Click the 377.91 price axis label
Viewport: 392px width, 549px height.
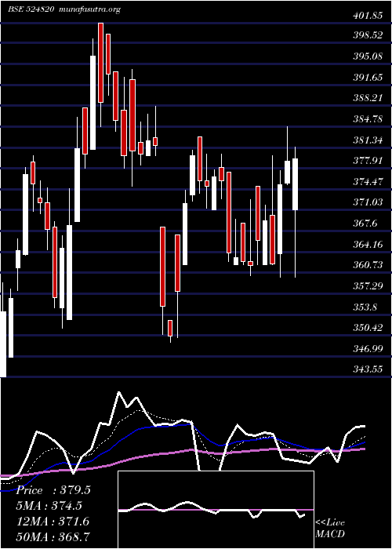pos(367,161)
